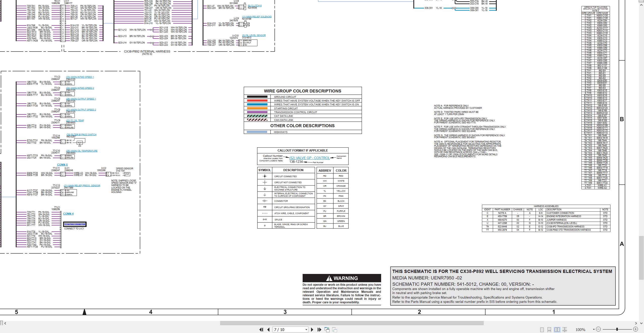Click the (25) XMSN OIL TEMPERATURE link
644x333 pixels.
pos(82,151)
